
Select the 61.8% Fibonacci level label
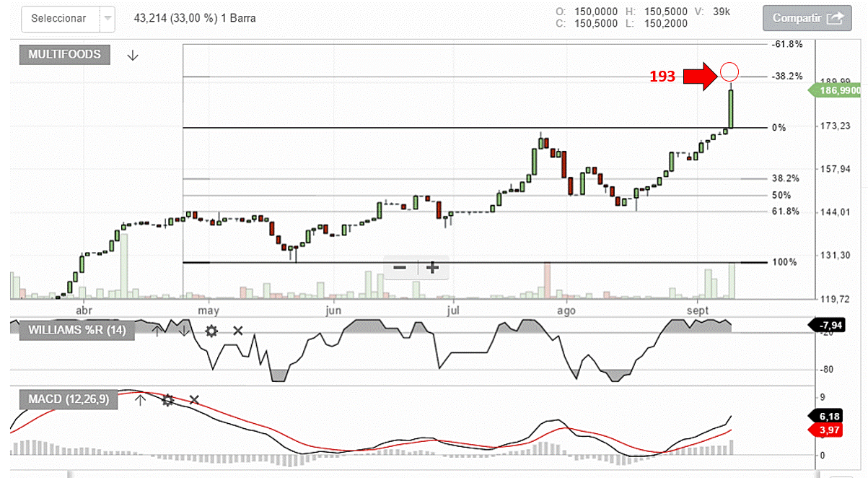coord(786,212)
